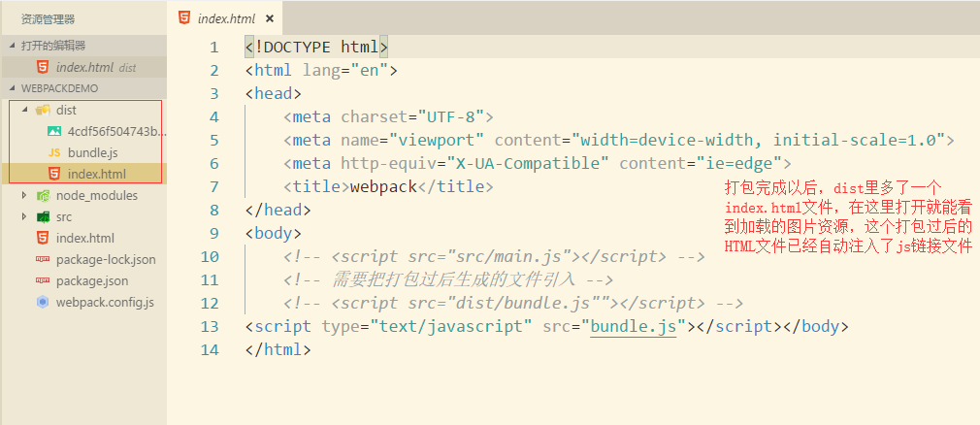Open bundle.js in the explorer

pyautogui.click(x=92, y=153)
